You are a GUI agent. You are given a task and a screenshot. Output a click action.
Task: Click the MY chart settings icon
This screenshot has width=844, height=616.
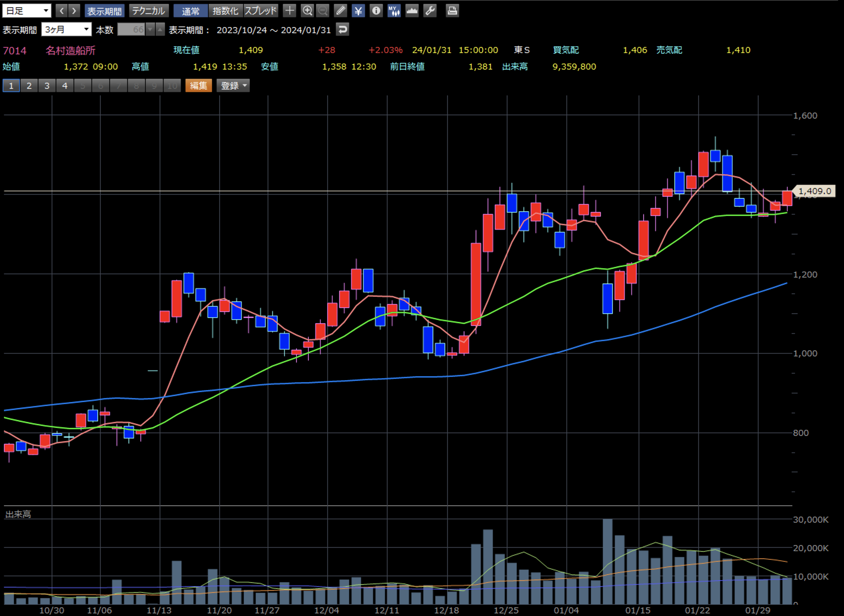pyautogui.click(x=394, y=11)
